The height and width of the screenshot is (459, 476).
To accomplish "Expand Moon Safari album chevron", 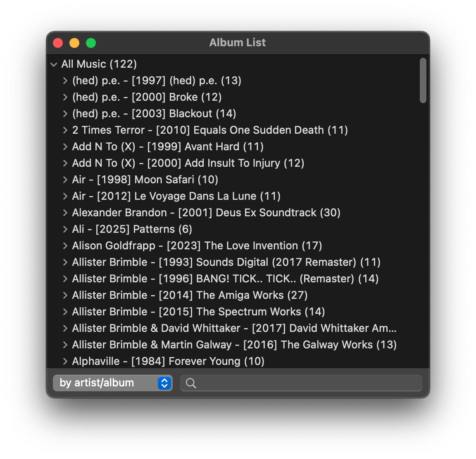I will (x=65, y=180).
